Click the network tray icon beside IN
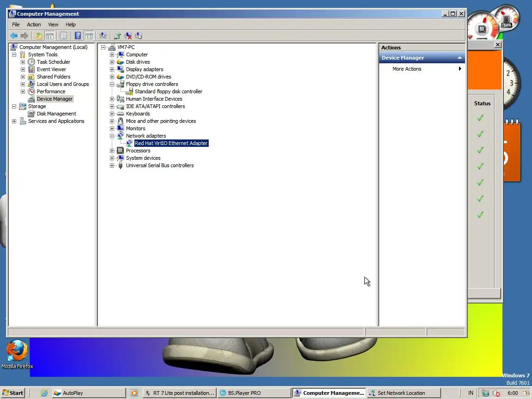The width and height of the screenshot is (532, 399). (485, 393)
